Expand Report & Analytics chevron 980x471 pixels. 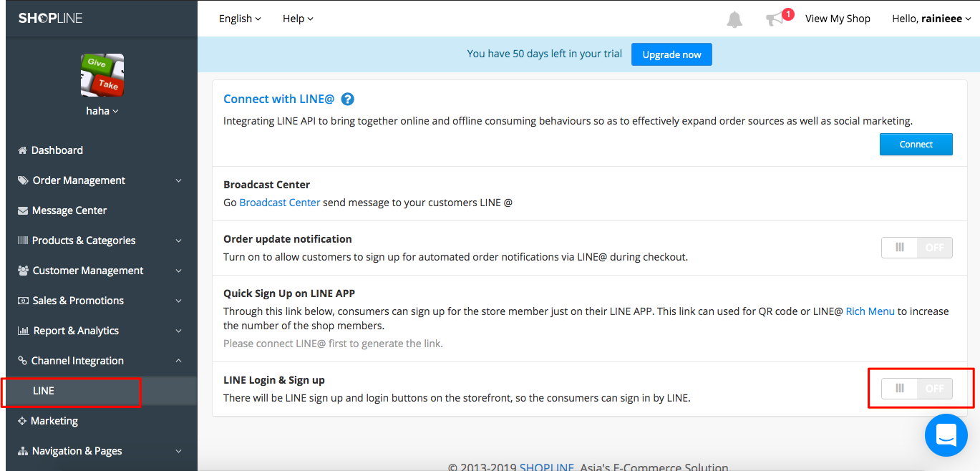click(x=179, y=331)
